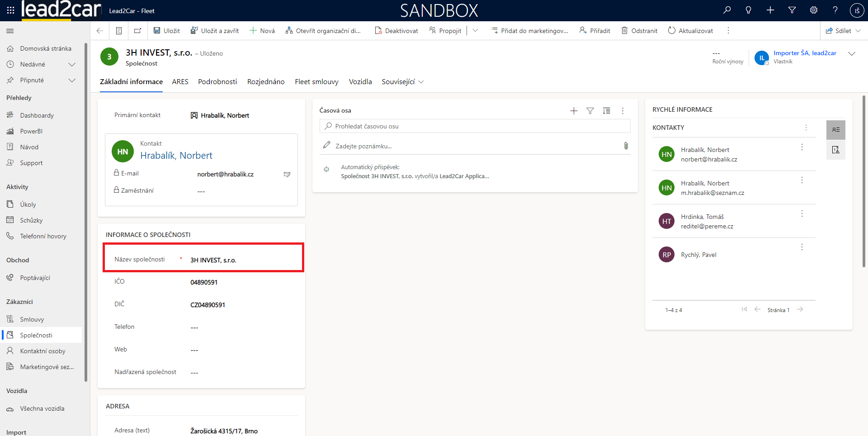Switch to the ARES tab
Viewport: 868px width, 436px height.
pyautogui.click(x=180, y=82)
